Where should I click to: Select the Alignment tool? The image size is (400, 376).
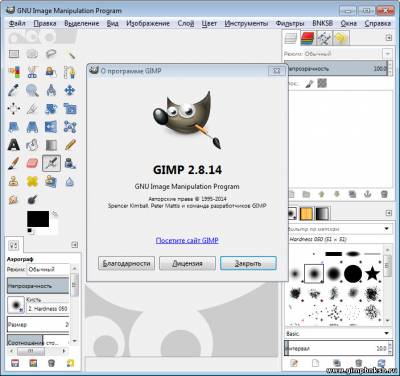(14, 109)
